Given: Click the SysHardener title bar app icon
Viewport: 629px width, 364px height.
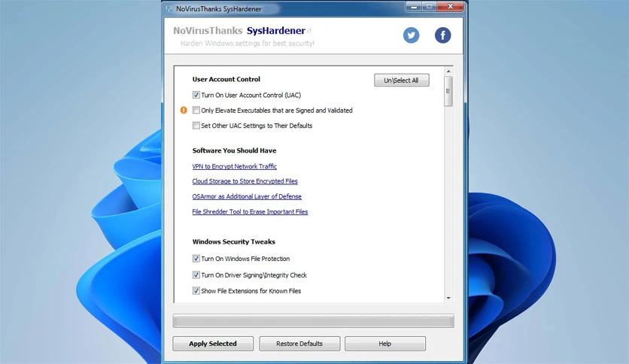Looking at the screenshot, I should (169, 8).
